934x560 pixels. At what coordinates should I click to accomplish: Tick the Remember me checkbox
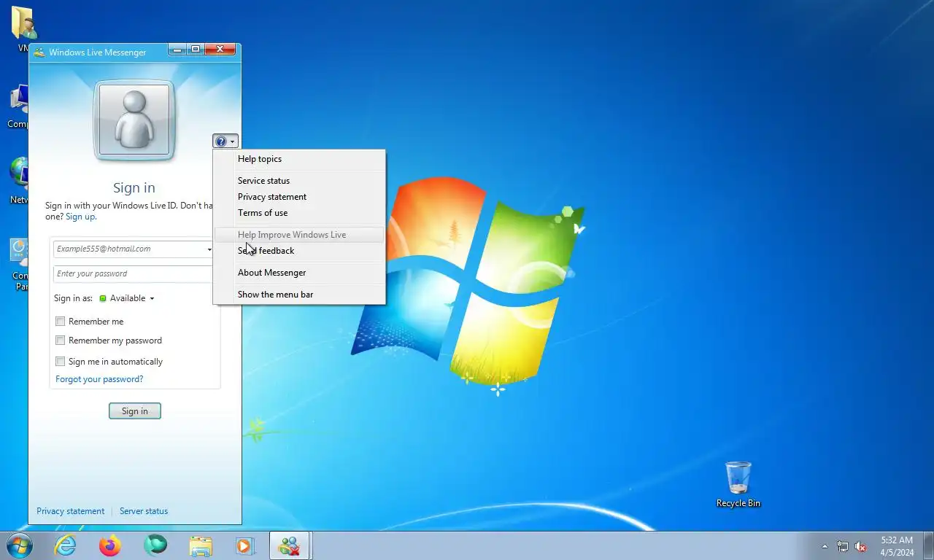click(x=61, y=322)
